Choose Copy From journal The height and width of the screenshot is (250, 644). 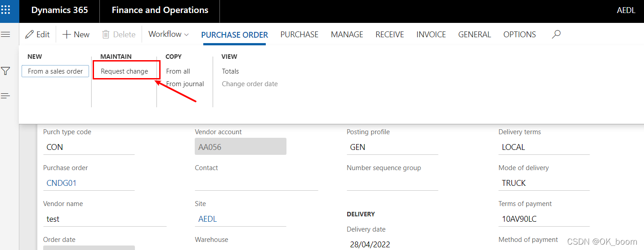point(185,84)
